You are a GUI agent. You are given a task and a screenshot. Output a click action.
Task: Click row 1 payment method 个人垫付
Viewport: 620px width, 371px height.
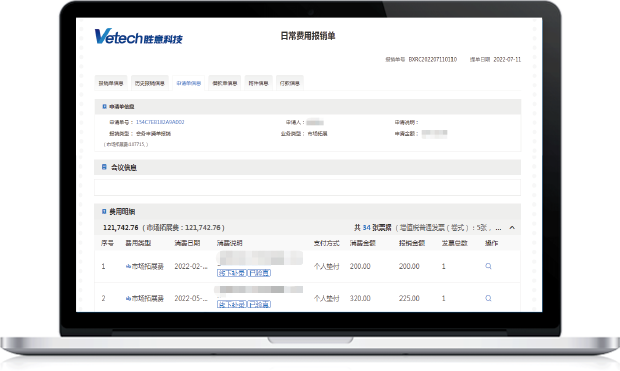click(x=327, y=267)
